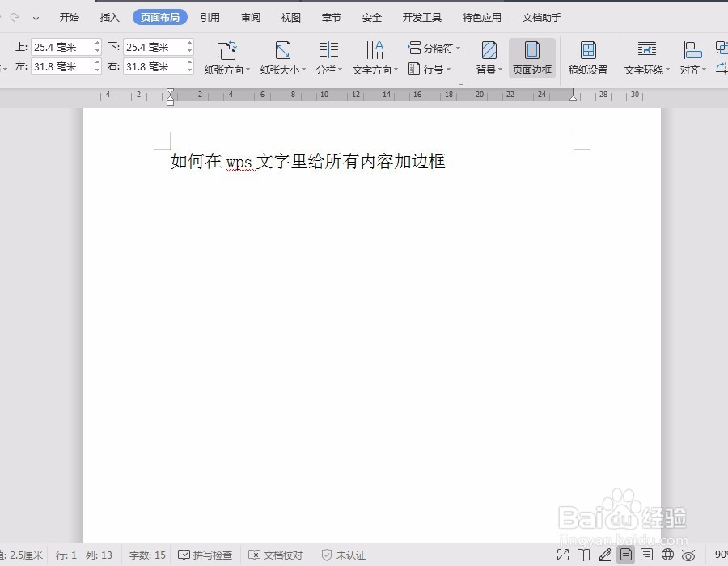Viewport: 728px width, 566px height.
Task: Expand the quick access toolbar dropdown
Action: (36, 18)
